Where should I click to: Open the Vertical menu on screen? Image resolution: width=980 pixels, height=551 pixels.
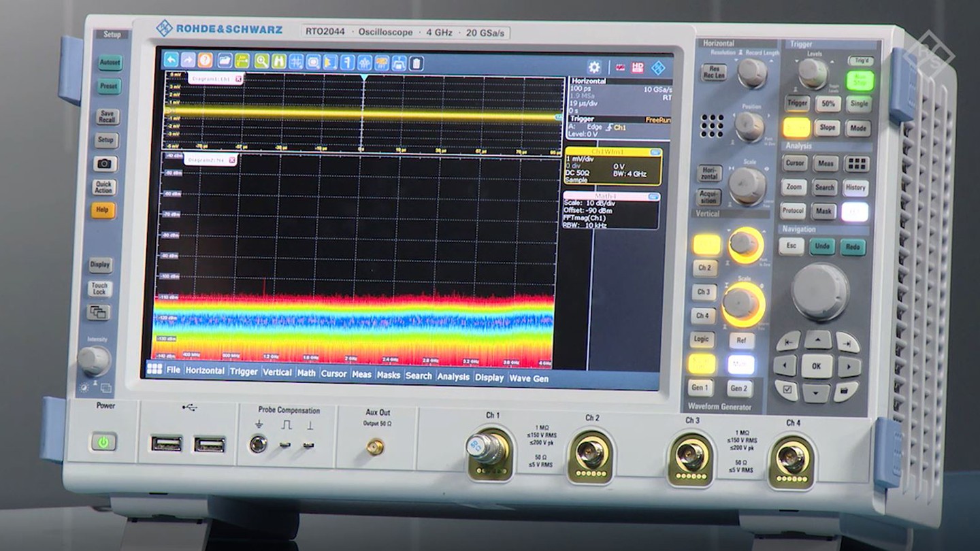pos(277,372)
